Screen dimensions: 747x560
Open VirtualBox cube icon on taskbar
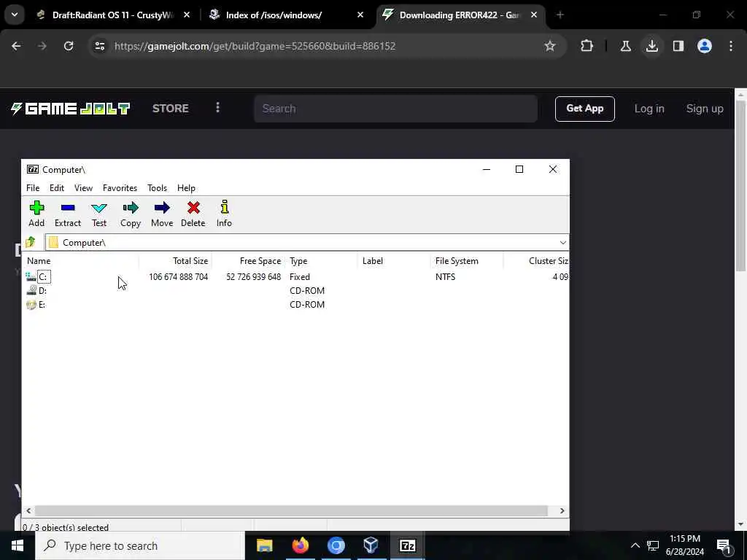(x=371, y=545)
